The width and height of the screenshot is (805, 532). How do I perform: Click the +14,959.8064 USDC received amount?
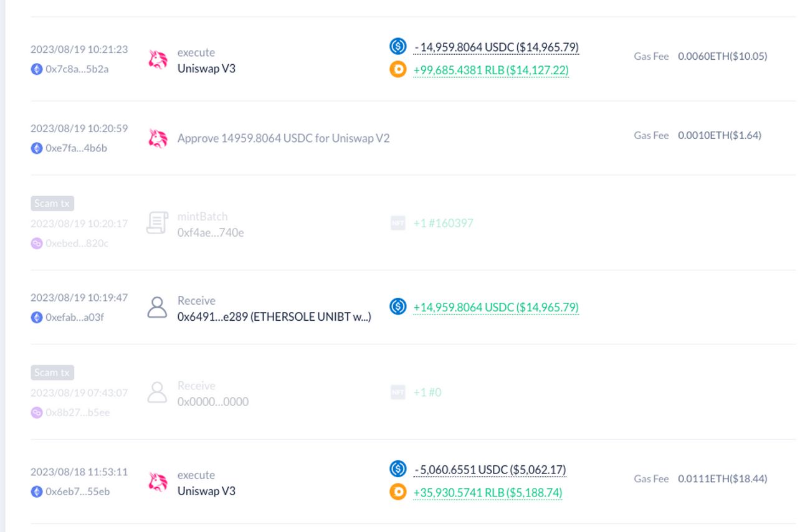point(496,307)
